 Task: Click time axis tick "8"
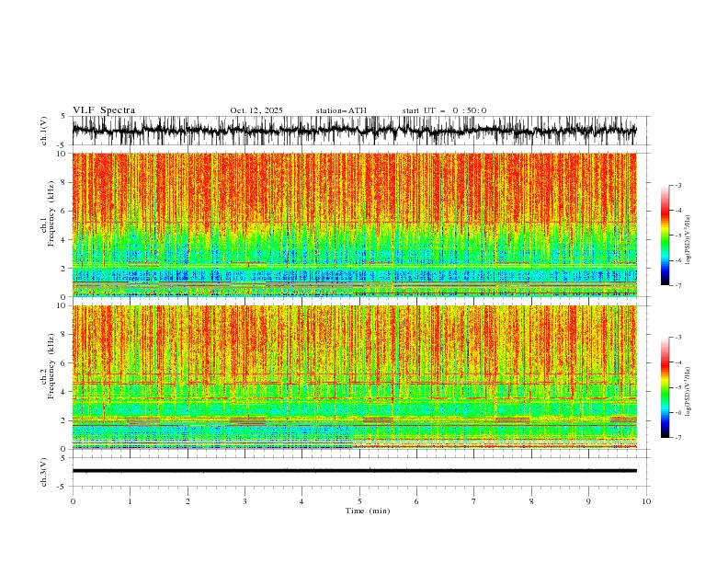click(531, 501)
